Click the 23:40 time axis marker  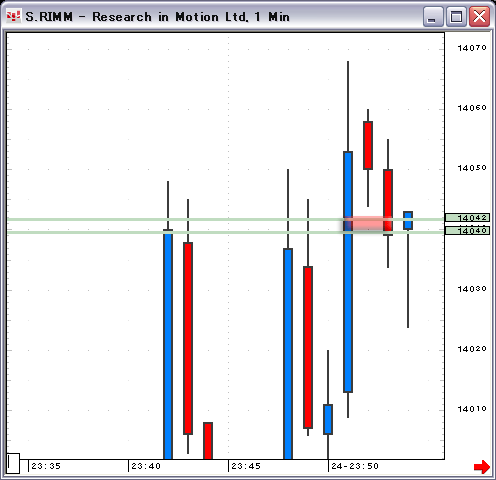(146, 466)
